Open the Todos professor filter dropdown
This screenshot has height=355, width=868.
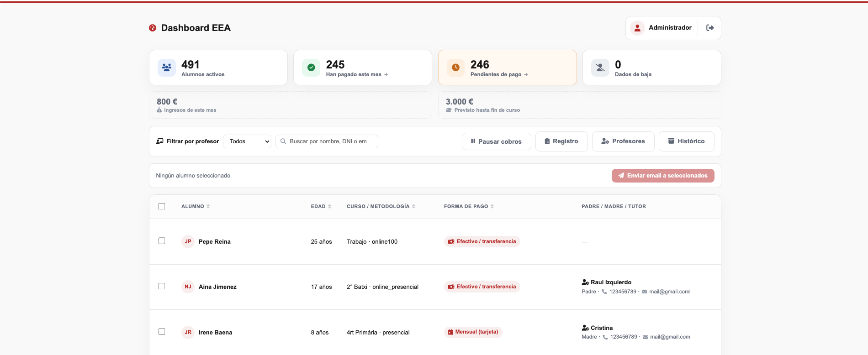247,141
